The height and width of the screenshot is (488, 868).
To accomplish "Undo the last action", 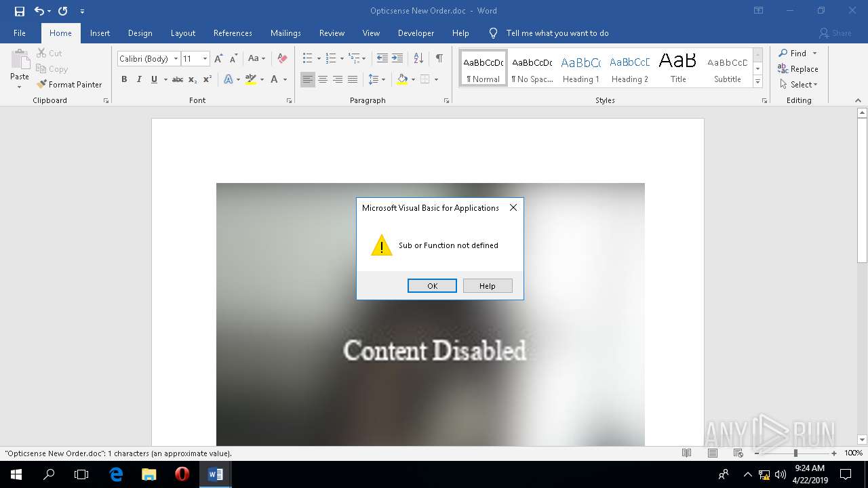I will point(39,11).
